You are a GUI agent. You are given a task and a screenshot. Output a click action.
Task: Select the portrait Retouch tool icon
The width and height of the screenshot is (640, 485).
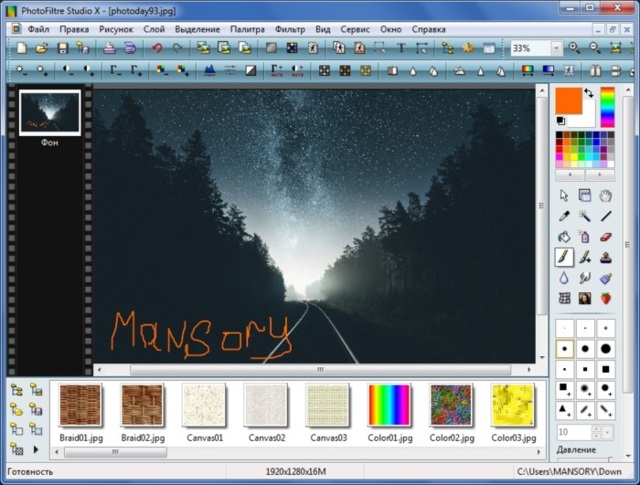coord(584,298)
